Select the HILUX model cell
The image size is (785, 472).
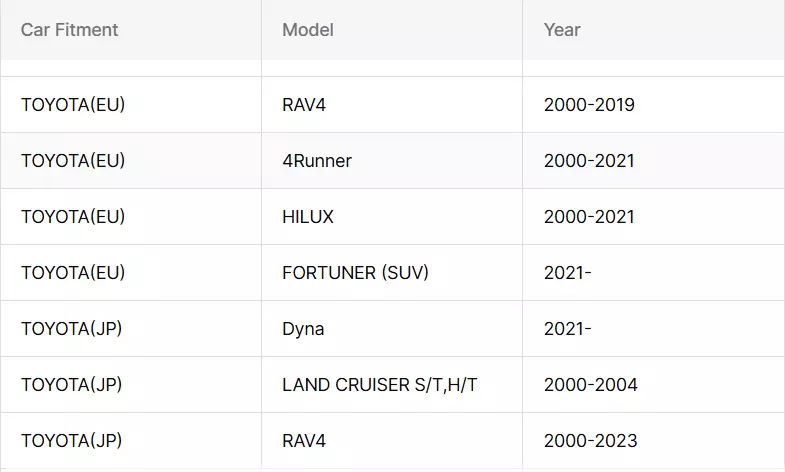click(x=308, y=217)
